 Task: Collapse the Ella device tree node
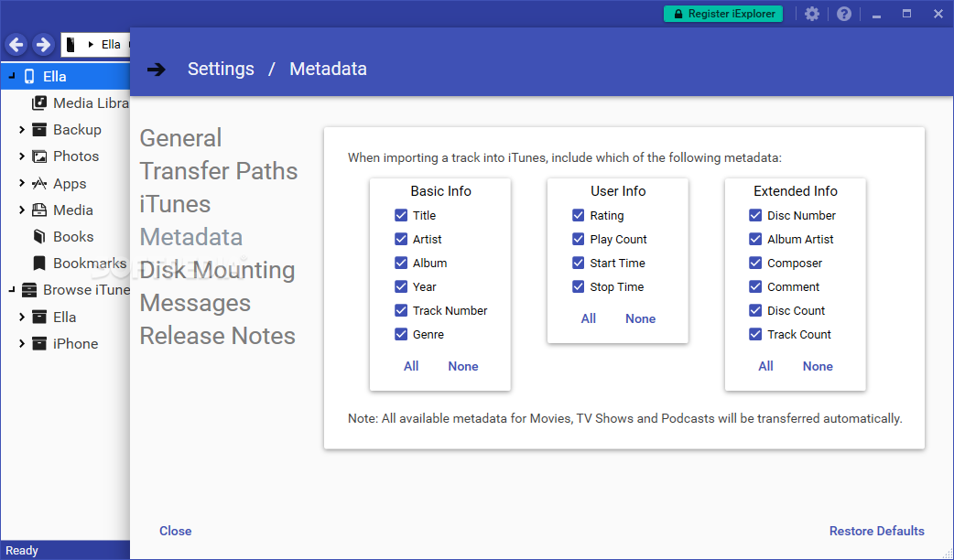click(12, 76)
